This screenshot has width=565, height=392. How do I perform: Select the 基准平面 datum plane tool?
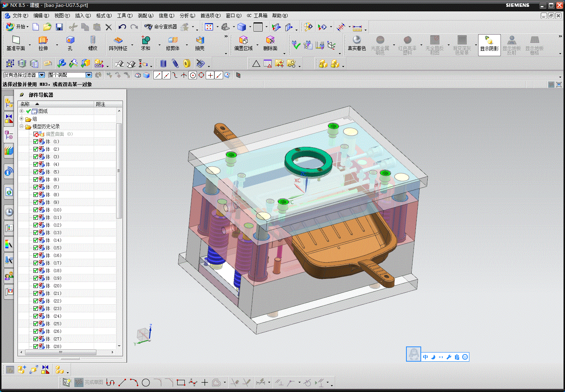[16, 44]
